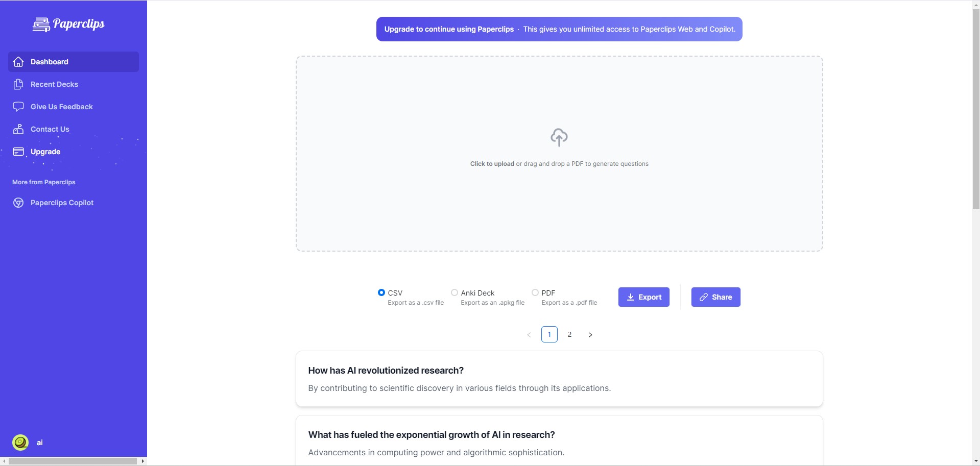Click the Upgrade credit card icon

click(18, 152)
